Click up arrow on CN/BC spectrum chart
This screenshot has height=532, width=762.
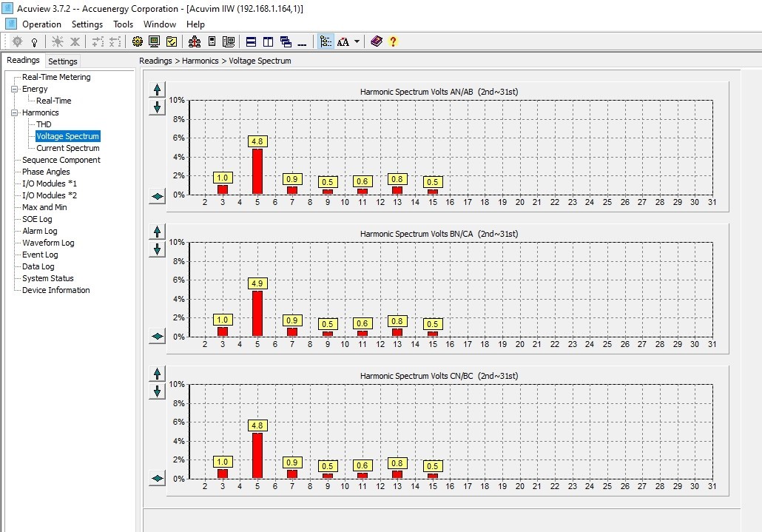point(157,374)
